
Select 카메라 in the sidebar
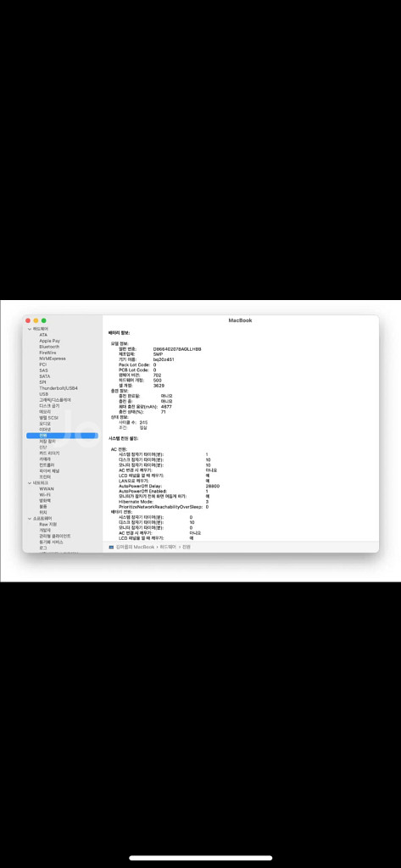point(45,459)
